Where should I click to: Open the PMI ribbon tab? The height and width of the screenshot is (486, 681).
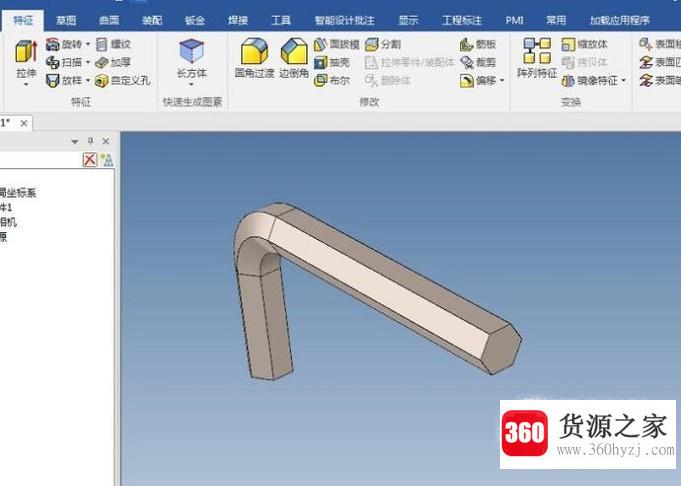pyautogui.click(x=515, y=20)
